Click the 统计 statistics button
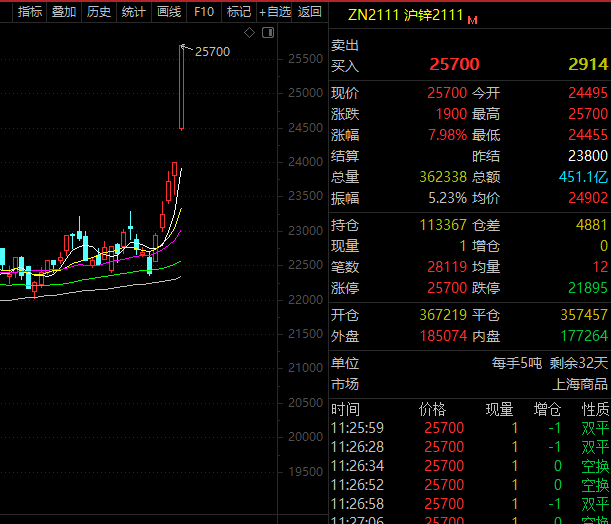The height and width of the screenshot is (524, 611). point(134,12)
